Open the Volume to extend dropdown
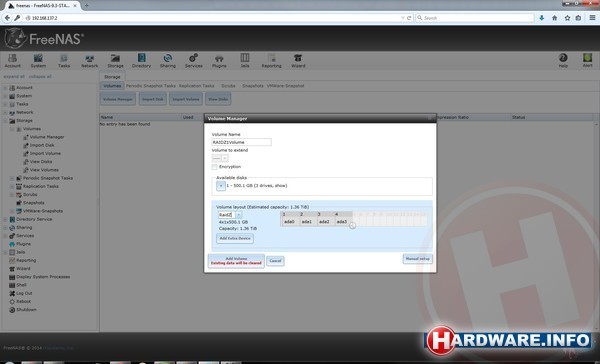 [x=220, y=158]
